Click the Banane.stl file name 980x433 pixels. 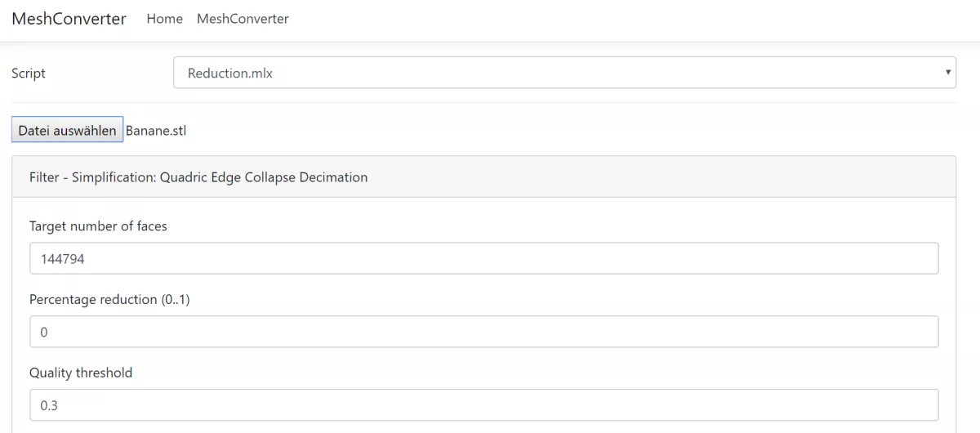pyautogui.click(x=156, y=131)
